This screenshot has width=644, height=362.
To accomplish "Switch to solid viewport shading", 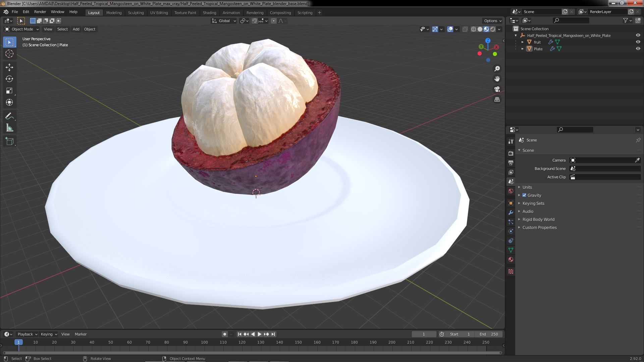I will pyautogui.click(x=480, y=29).
